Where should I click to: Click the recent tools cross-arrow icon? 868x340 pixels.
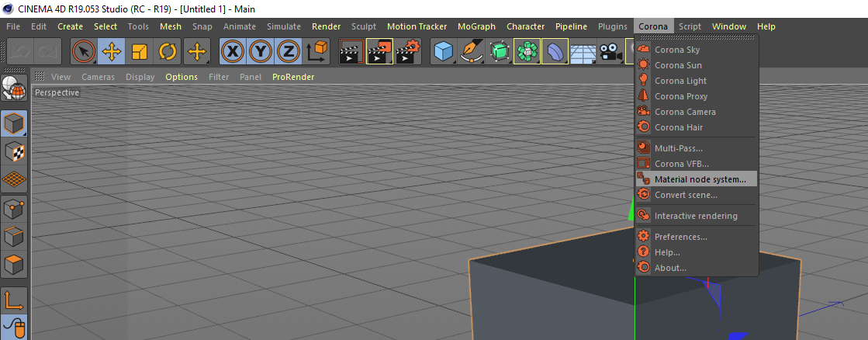(197, 52)
